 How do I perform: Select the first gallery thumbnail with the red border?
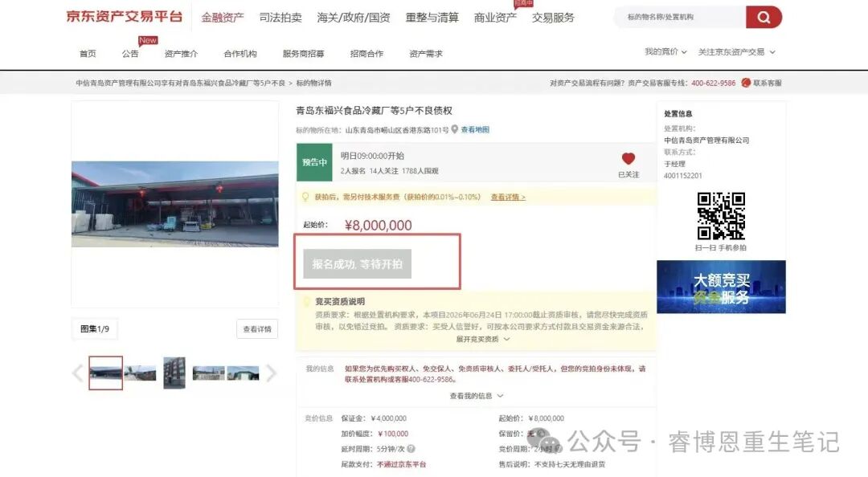click(106, 373)
